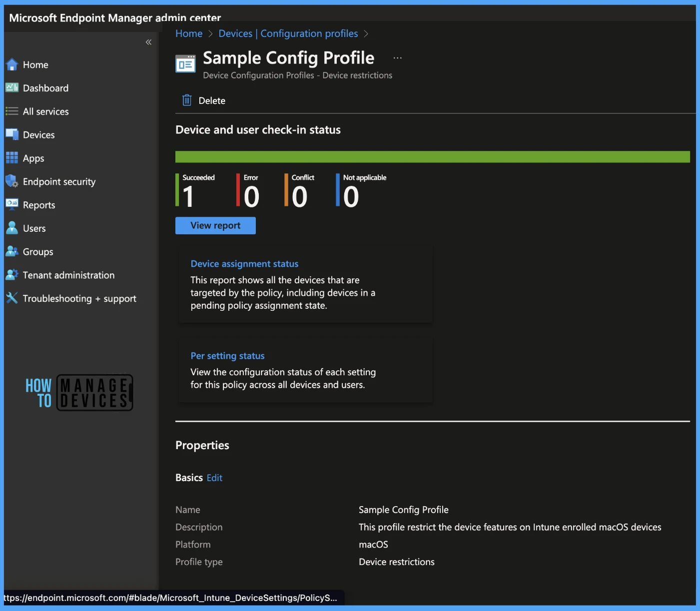
Task: Click the Device and user check-in status heading
Action: tap(258, 130)
